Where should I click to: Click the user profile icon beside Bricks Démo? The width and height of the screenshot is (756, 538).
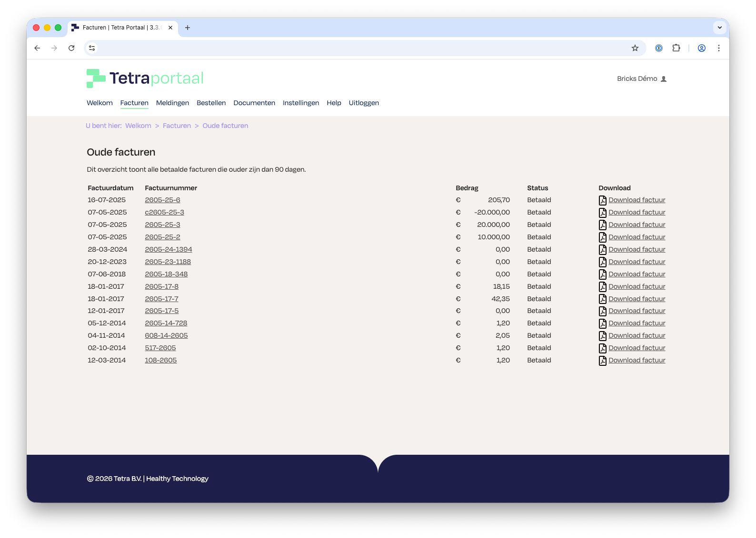tap(664, 79)
